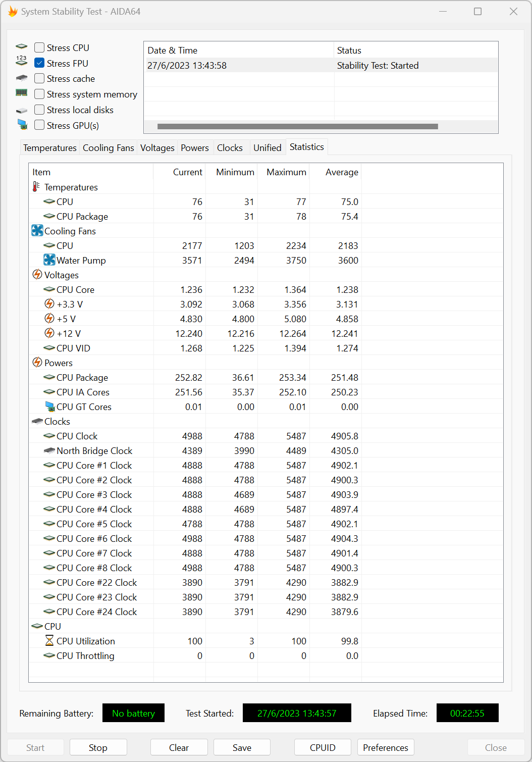Click the AIDA64 flame icon in title bar
This screenshot has height=762, width=532.
point(13,11)
